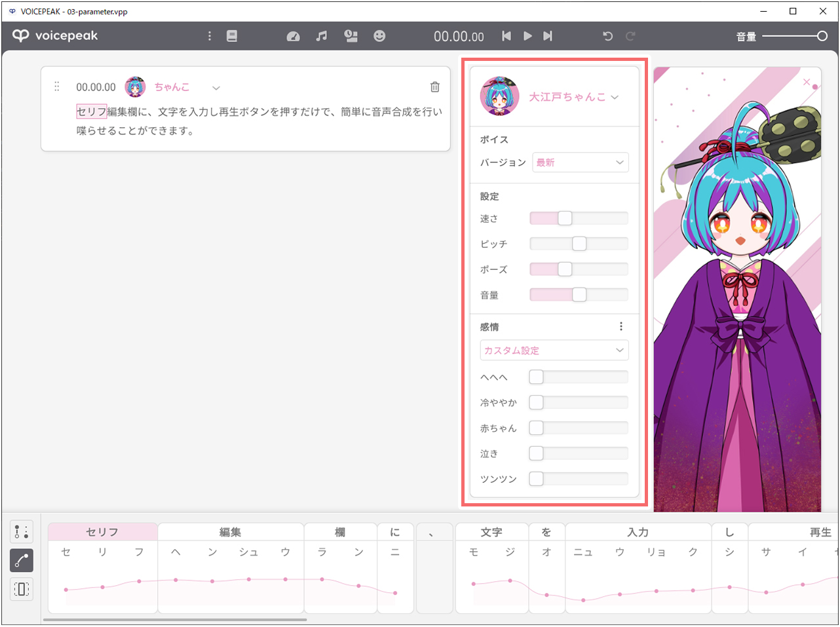Viewport: 840px width, 627px height.
Task: Select the に segment after 欄 in the timeline
Action: [395, 532]
